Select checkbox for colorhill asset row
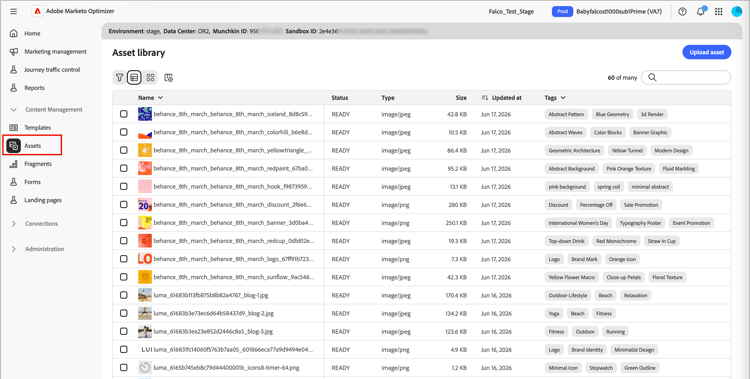Viewport: 750px width, 379px height. click(124, 132)
